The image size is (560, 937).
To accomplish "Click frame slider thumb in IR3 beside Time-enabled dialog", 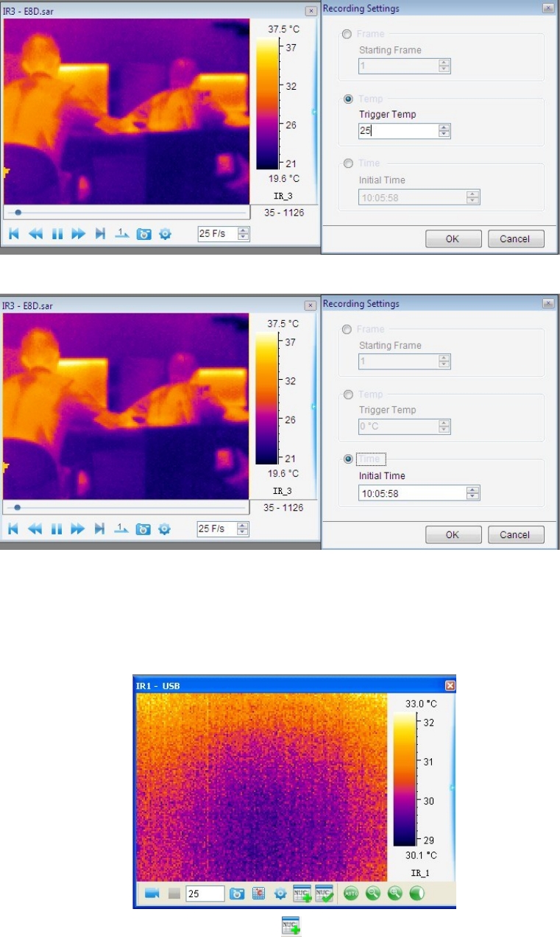I will pyautogui.click(x=18, y=507).
